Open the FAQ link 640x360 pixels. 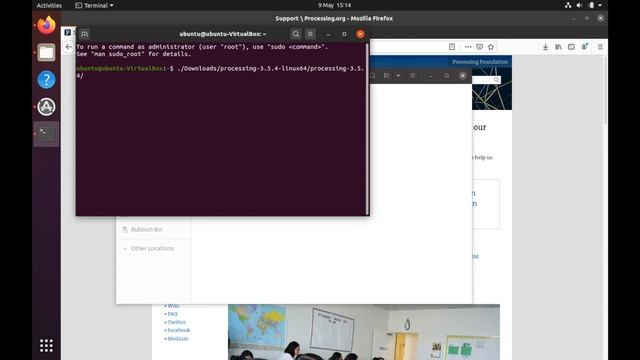[x=172, y=314]
